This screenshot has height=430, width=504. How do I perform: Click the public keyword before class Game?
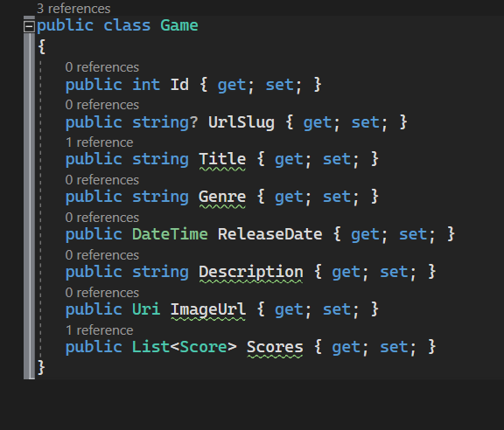66,26
